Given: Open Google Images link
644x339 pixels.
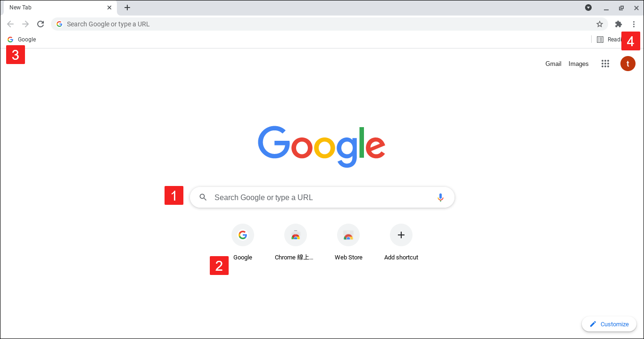Looking at the screenshot, I should [x=578, y=64].
